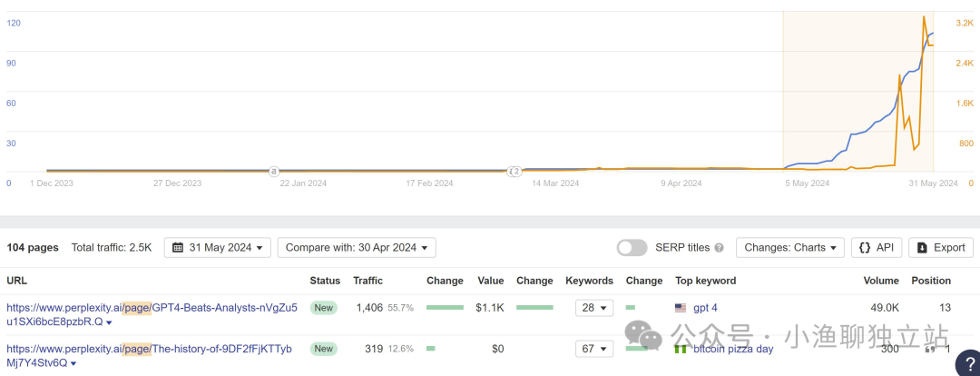
Task: Click the New status badge for The-history-of row
Action: pyautogui.click(x=324, y=349)
